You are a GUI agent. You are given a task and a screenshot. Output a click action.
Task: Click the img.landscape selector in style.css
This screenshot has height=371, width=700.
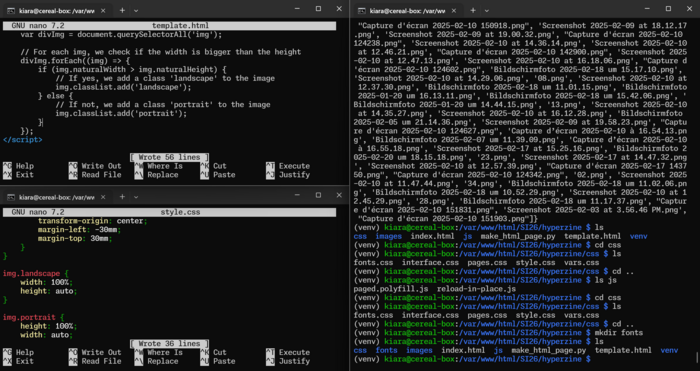click(30, 274)
